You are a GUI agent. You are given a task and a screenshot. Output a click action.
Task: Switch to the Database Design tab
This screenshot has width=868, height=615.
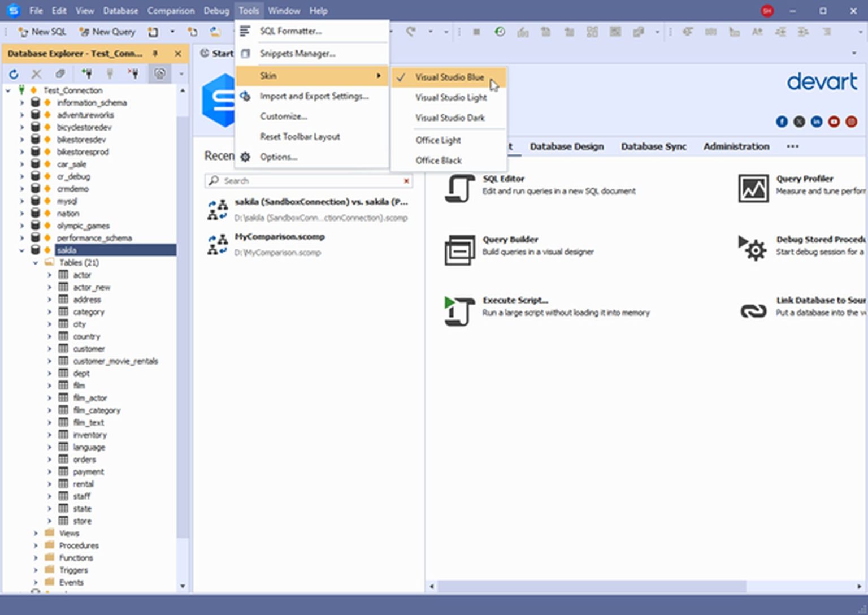click(566, 146)
